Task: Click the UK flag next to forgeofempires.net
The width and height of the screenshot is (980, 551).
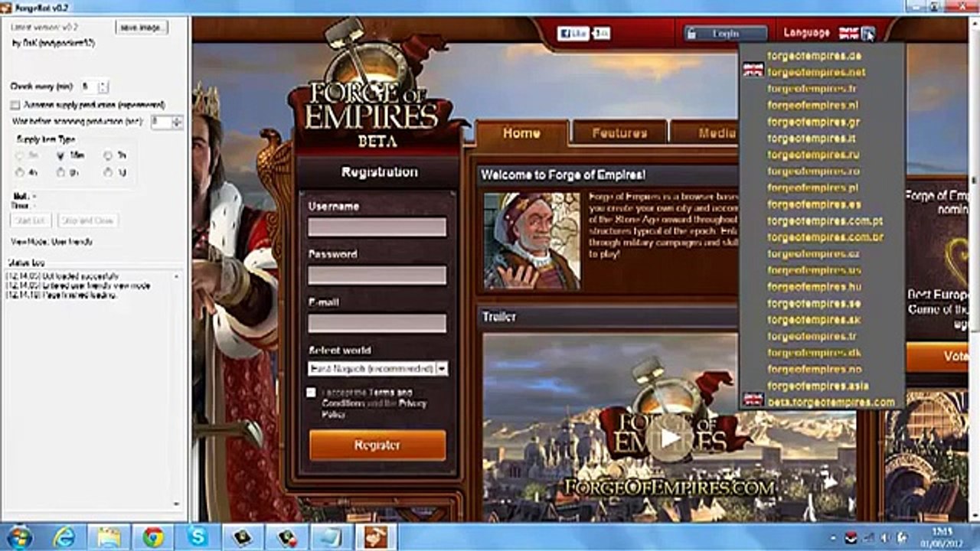Action: coord(753,70)
